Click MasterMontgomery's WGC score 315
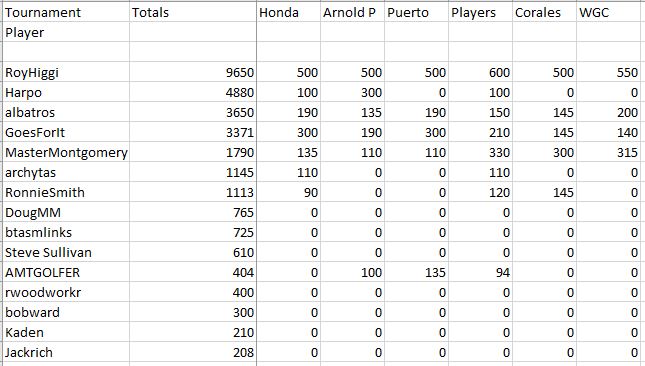 (610, 153)
